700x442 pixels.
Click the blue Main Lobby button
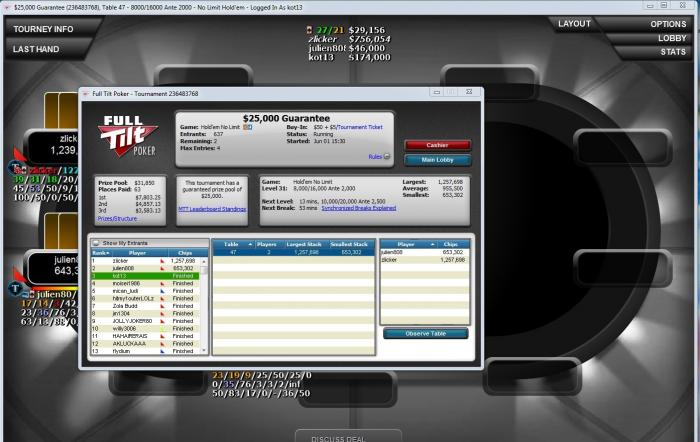437,160
